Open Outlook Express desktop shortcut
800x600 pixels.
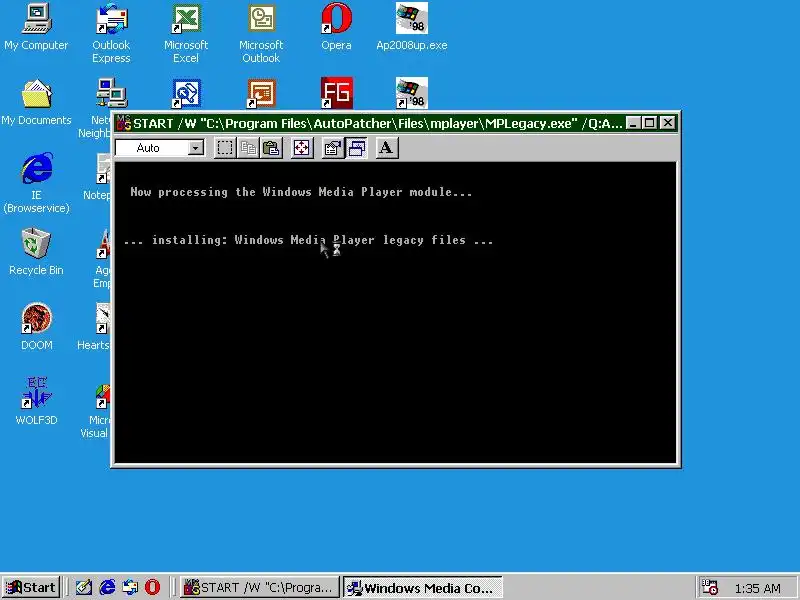coord(111,34)
